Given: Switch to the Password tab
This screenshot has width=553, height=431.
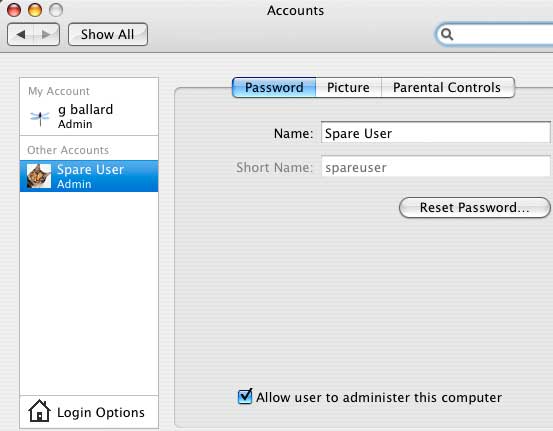Looking at the screenshot, I should point(274,87).
